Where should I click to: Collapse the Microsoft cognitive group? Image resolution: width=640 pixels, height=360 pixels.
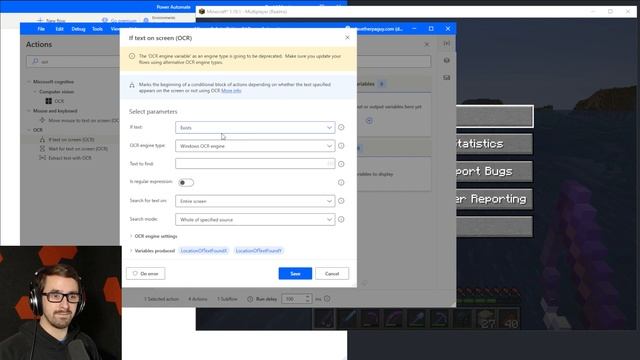(x=29, y=82)
